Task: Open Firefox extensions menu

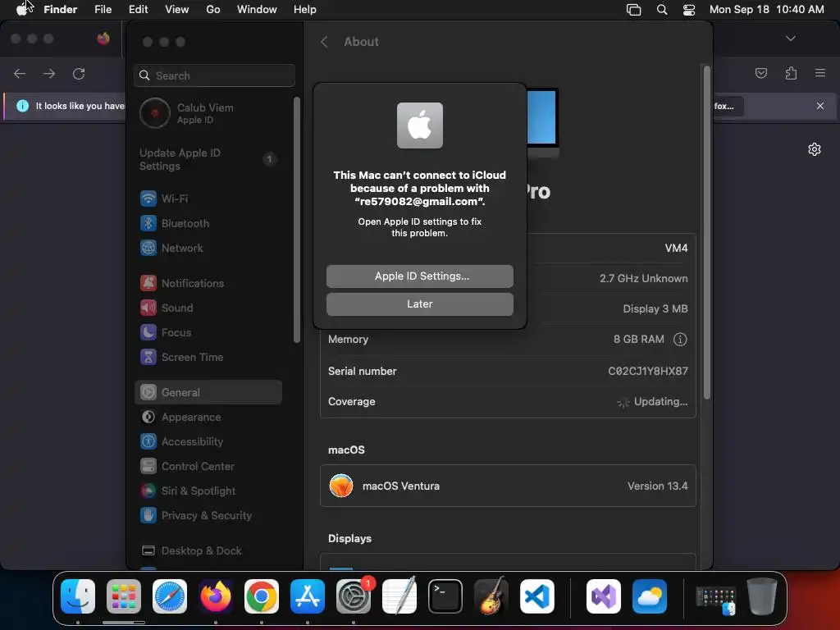Action: pyautogui.click(x=791, y=73)
